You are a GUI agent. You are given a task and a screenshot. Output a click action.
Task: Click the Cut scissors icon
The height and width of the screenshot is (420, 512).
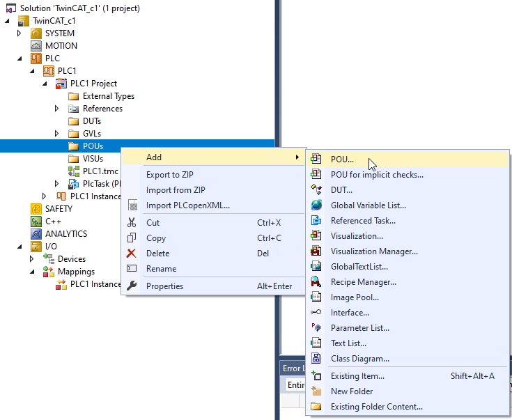tap(132, 223)
